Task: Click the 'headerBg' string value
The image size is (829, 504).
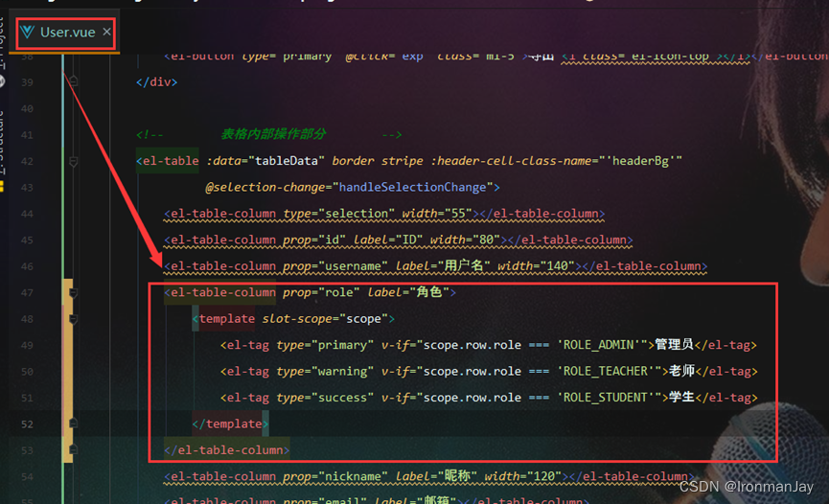Action: pos(643,161)
